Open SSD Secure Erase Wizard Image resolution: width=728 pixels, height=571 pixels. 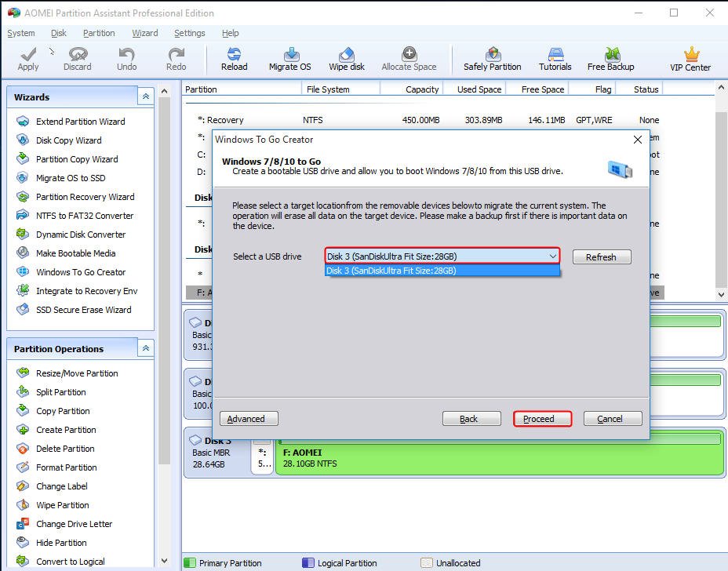coord(74,310)
